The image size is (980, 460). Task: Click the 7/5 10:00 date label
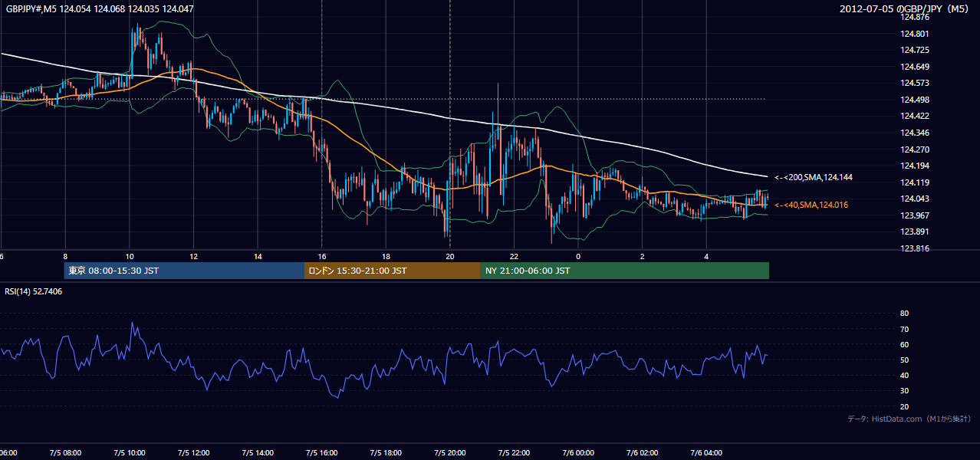coord(130,453)
